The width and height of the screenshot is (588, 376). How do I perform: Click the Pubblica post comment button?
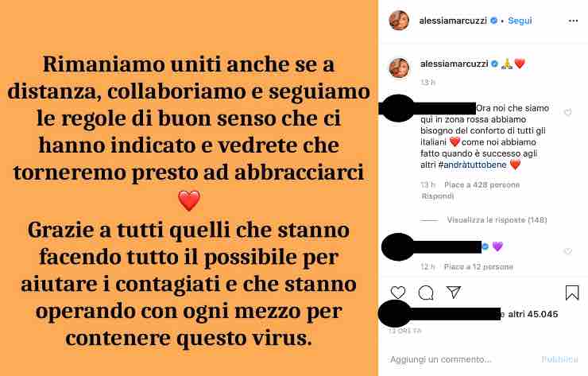560,359
